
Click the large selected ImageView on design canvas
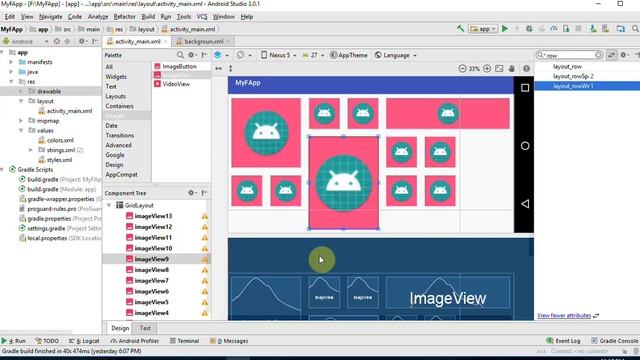tap(343, 182)
